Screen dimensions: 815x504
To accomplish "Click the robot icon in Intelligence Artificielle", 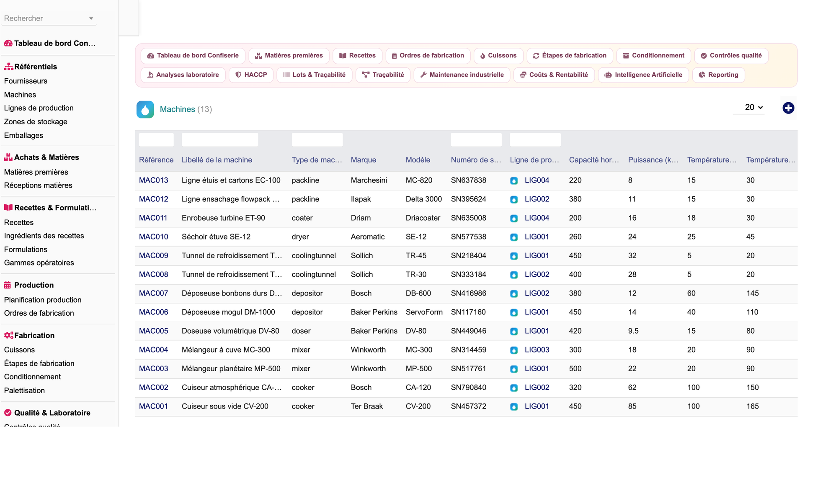I will 608,75.
